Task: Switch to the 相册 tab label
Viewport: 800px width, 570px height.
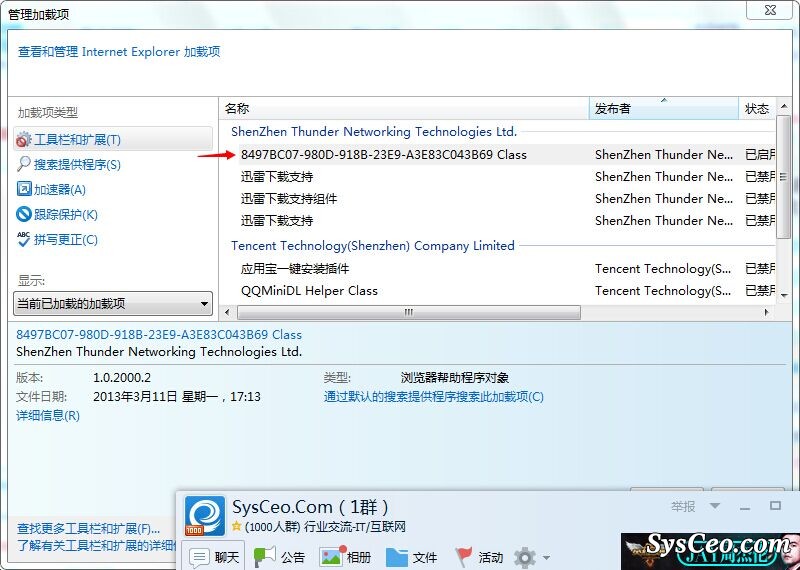Action: [359, 557]
